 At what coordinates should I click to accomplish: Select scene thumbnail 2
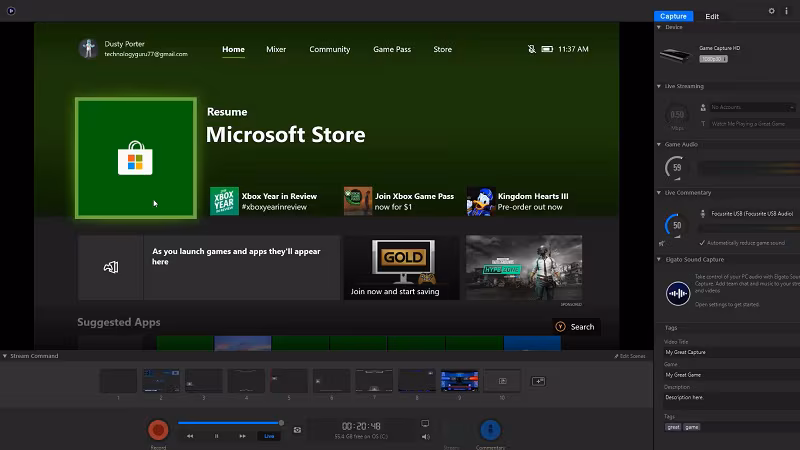[x=161, y=381]
